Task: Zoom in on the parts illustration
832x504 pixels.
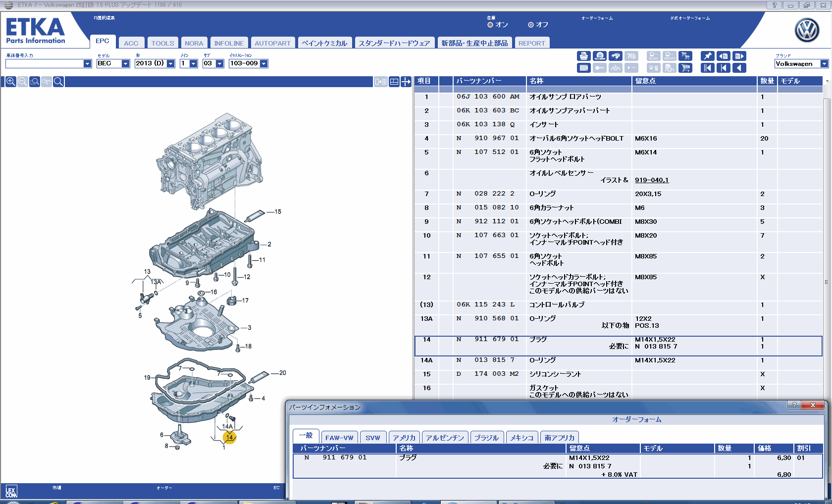Action: tap(10, 82)
